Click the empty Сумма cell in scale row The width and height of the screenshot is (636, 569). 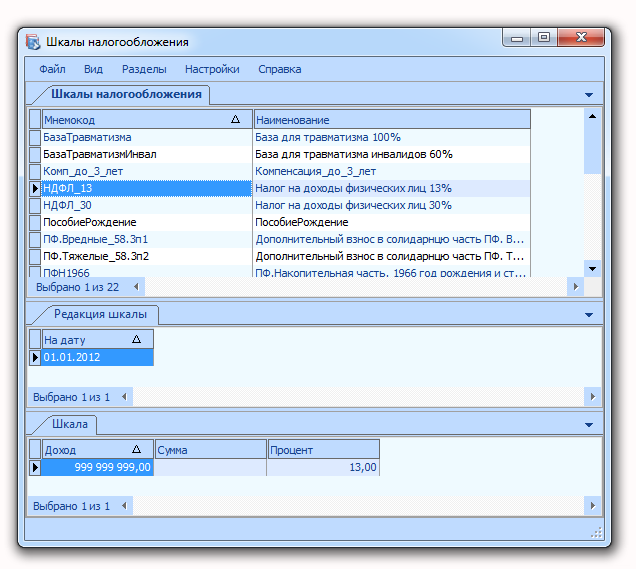(210, 467)
